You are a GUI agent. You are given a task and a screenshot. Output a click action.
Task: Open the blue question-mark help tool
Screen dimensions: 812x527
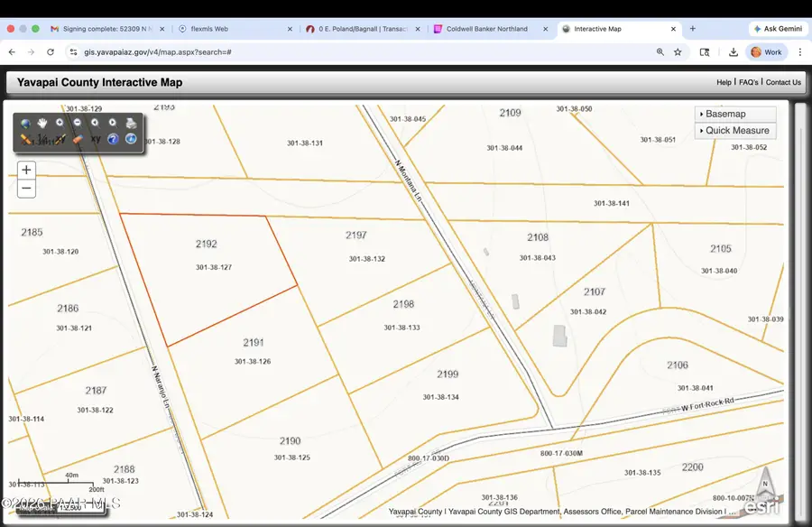(x=113, y=139)
